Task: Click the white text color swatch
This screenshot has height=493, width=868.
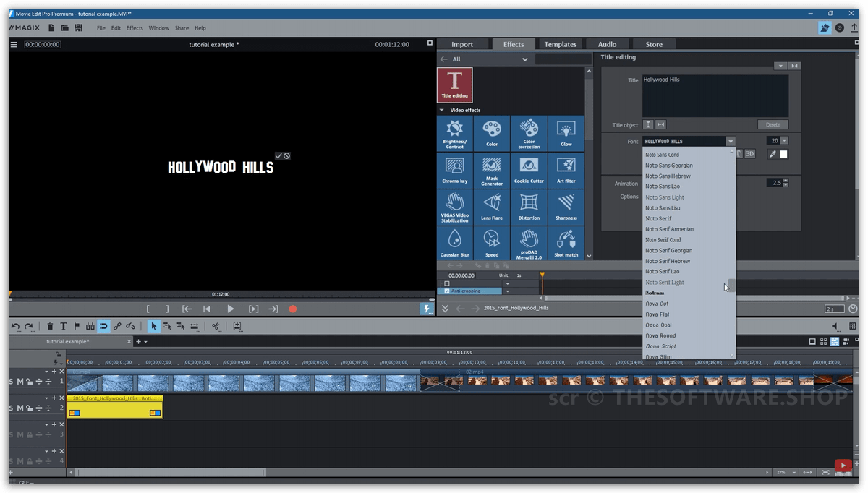Action: [783, 154]
